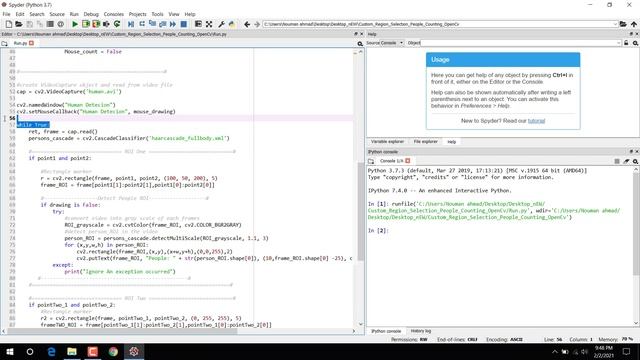The height and width of the screenshot is (360, 640).
Task: Maximize the current pane icon
Action: point(198,24)
